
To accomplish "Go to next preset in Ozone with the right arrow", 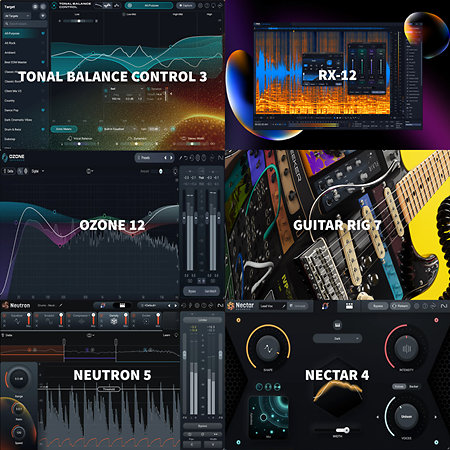I will click(x=171, y=158).
